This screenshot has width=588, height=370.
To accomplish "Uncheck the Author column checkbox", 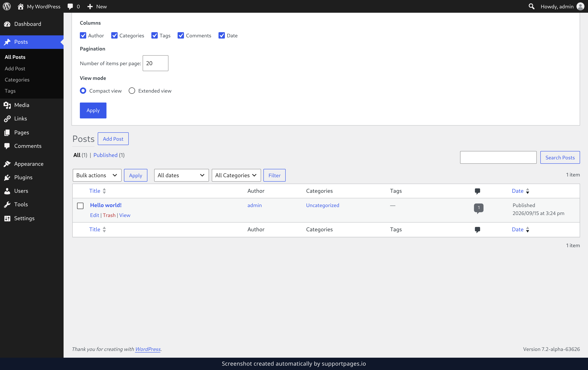I will pos(83,36).
